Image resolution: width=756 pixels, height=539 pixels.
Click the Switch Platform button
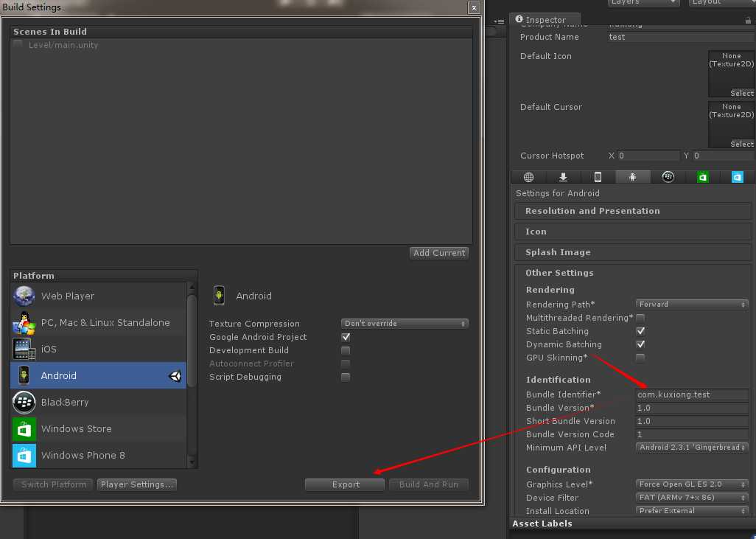(x=54, y=484)
